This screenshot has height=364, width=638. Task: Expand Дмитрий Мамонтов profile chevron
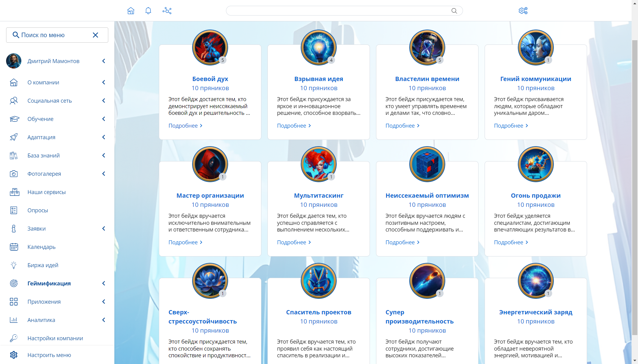point(104,61)
